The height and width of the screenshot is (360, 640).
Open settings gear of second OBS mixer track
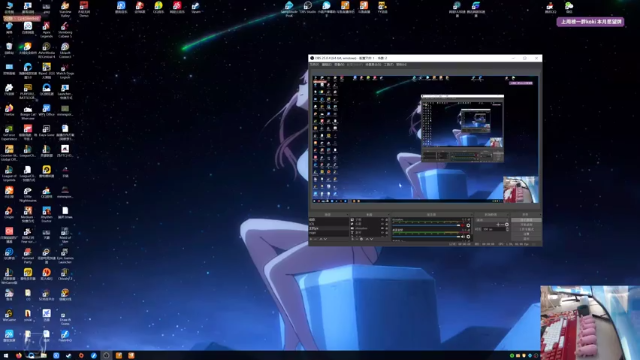tap(468, 237)
